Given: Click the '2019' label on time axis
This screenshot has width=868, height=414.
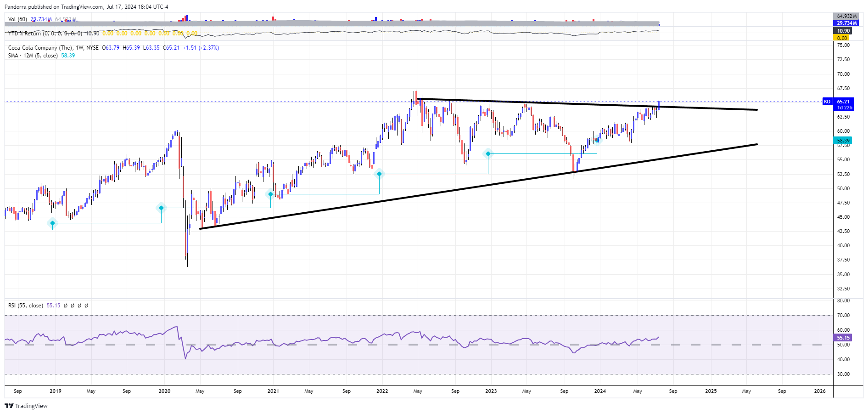Looking at the screenshot, I should point(56,391).
